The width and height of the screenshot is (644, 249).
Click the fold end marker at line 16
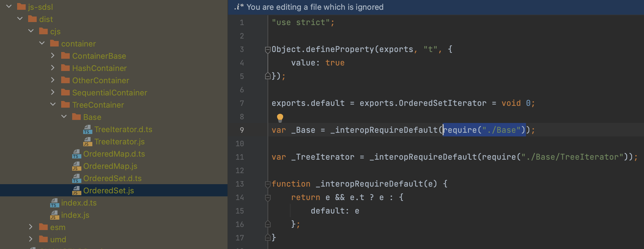(x=268, y=224)
